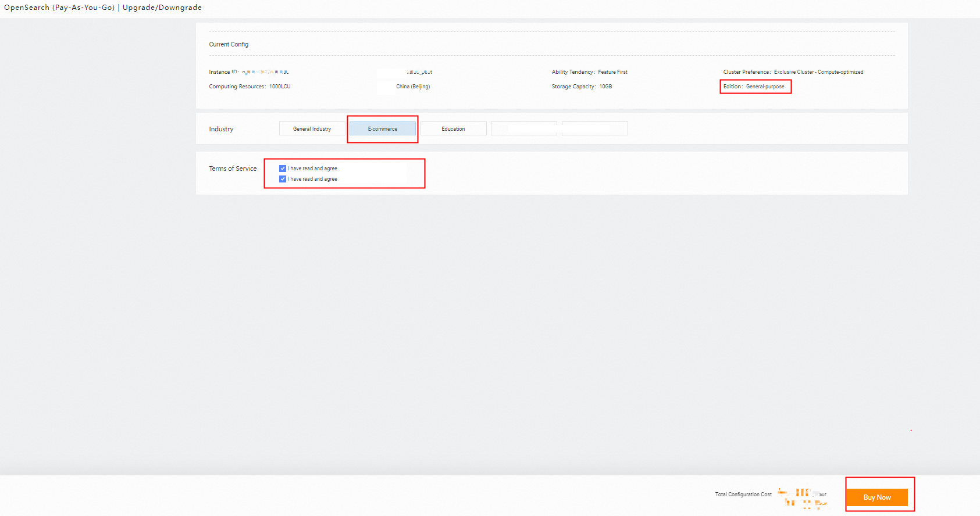Uncheck the second 'I have read and agree' checkbox
The width and height of the screenshot is (980, 516).
[x=283, y=179]
